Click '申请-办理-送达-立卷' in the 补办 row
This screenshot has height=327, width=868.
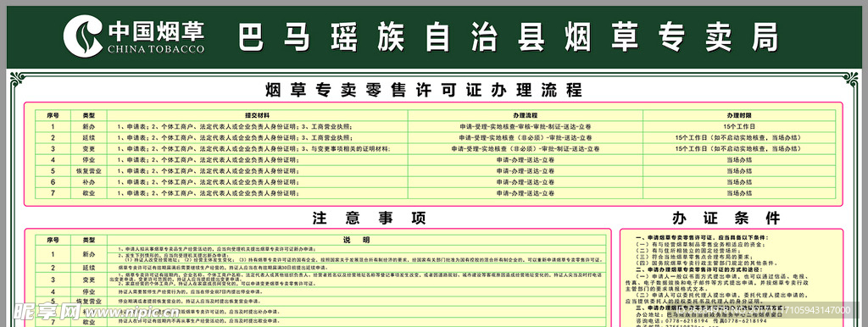pyautogui.click(x=526, y=182)
